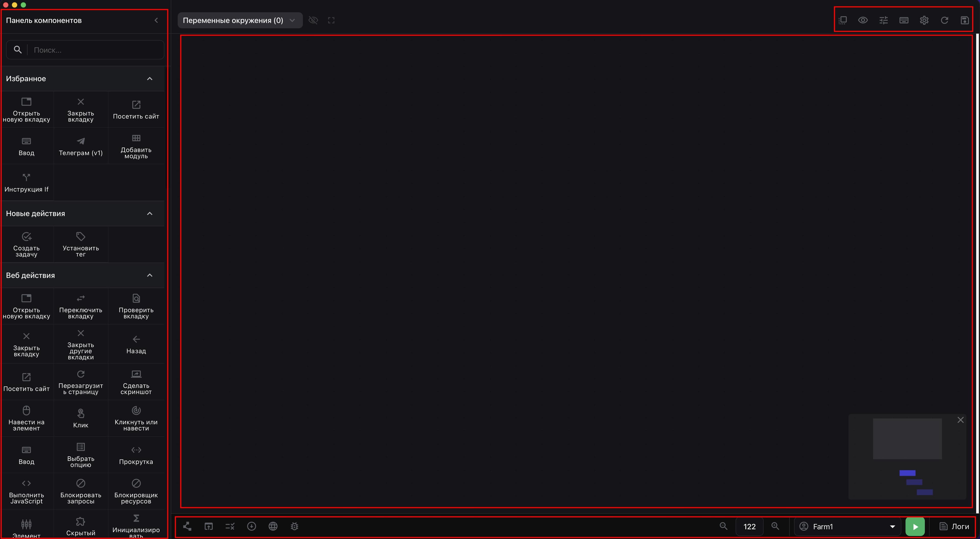Select Прокрутка web action
This screenshot has width=980, height=539.
click(136, 455)
